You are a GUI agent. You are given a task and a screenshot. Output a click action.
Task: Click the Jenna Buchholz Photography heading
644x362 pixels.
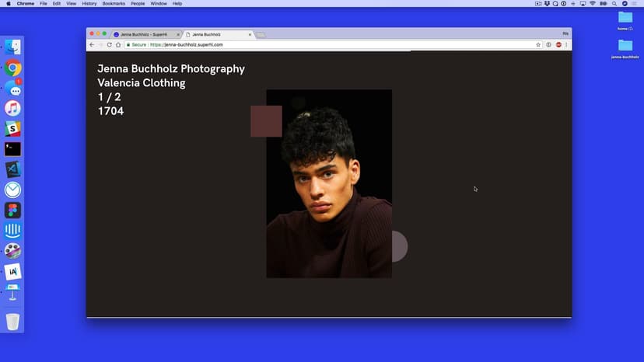click(170, 69)
